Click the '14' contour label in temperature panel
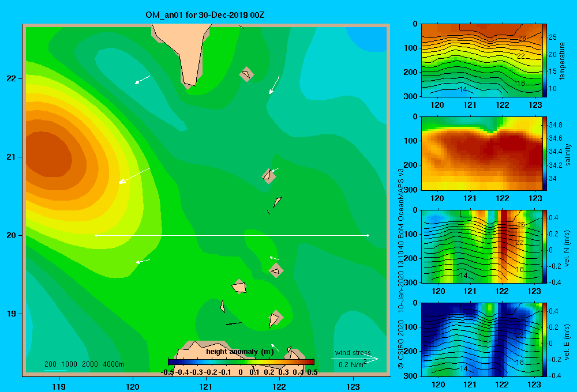 click(x=463, y=89)
